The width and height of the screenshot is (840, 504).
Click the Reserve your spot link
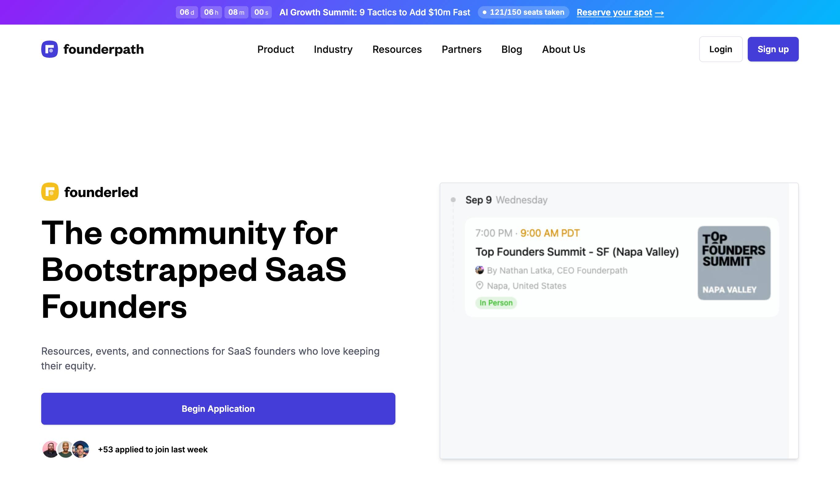click(620, 13)
